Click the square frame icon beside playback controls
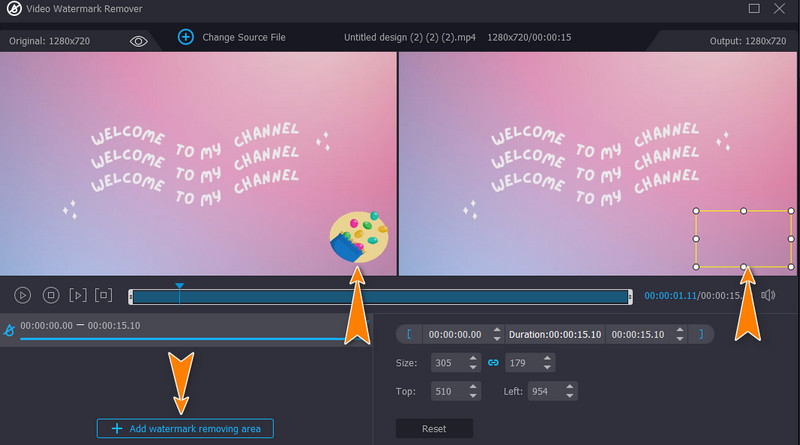The width and height of the screenshot is (800, 445). tap(104, 295)
